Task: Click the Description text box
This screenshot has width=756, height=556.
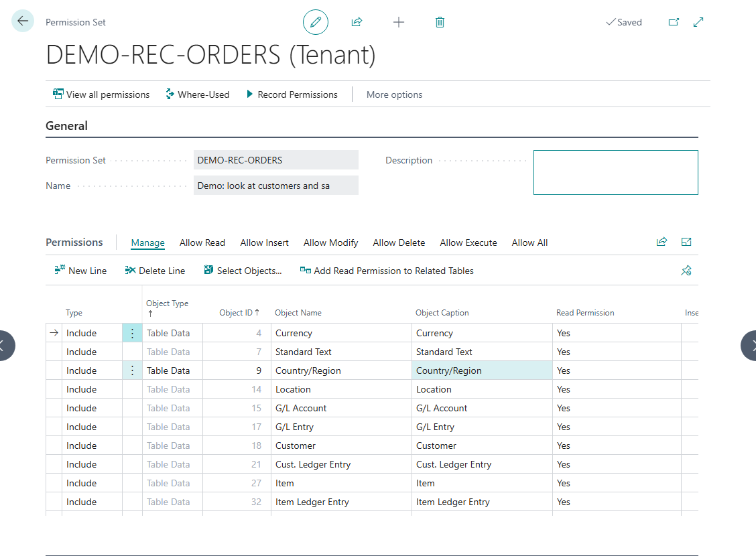Action: (x=616, y=172)
